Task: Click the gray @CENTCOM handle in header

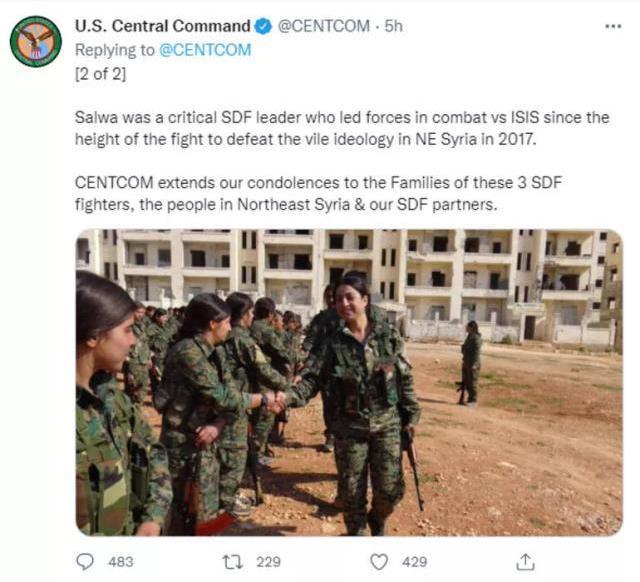Action: (322, 27)
